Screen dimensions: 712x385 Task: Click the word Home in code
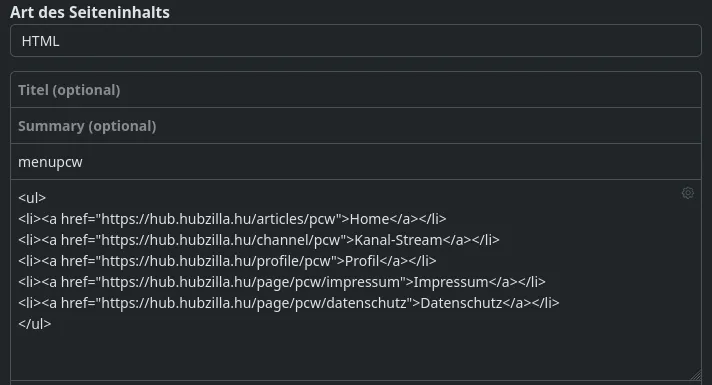point(370,219)
